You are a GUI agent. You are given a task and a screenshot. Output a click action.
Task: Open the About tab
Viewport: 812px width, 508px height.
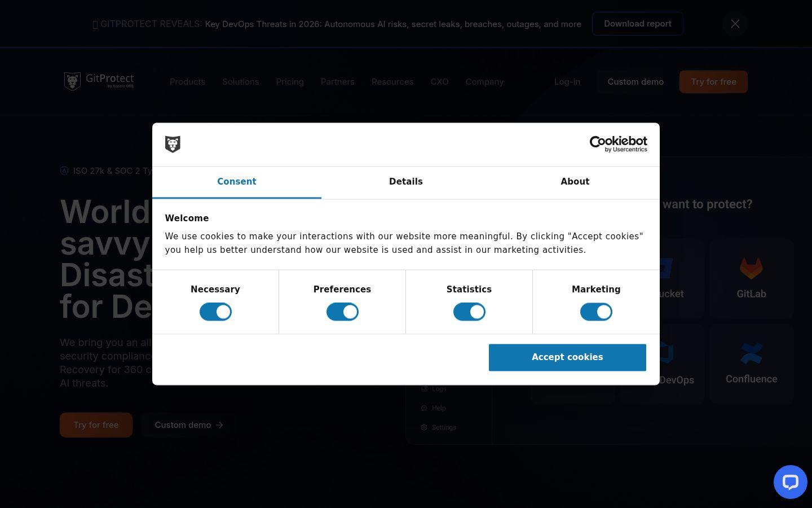click(x=575, y=182)
